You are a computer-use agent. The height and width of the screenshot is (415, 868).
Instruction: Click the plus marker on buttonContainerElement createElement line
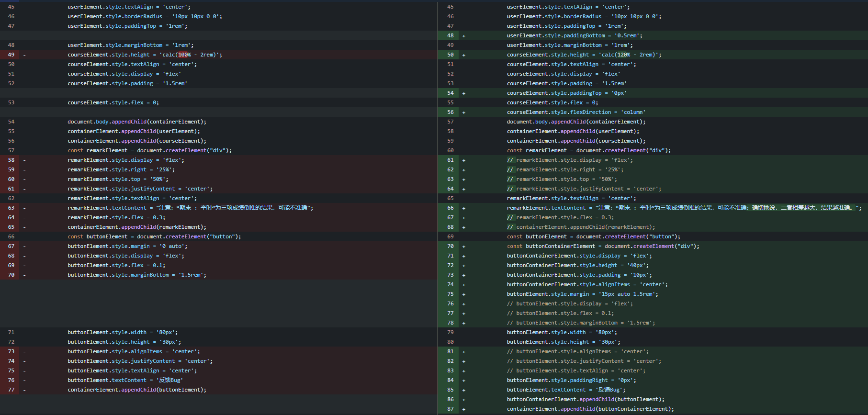pos(463,247)
